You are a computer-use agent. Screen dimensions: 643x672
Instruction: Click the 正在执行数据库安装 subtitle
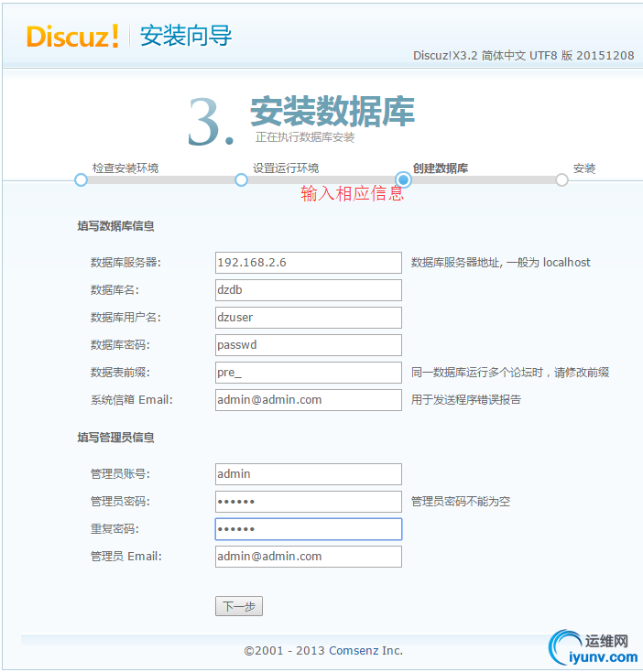click(x=305, y=137)
